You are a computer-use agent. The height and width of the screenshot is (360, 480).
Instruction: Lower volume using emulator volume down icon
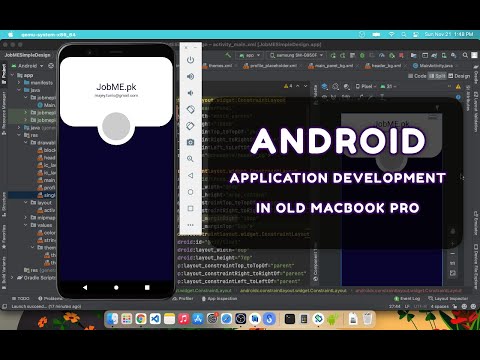point(190,93)
